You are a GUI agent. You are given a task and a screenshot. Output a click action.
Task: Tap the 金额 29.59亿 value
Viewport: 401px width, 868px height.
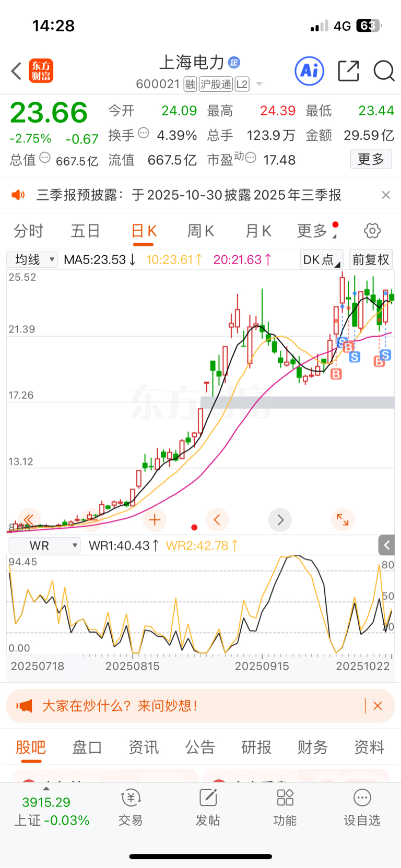(369, 136)
